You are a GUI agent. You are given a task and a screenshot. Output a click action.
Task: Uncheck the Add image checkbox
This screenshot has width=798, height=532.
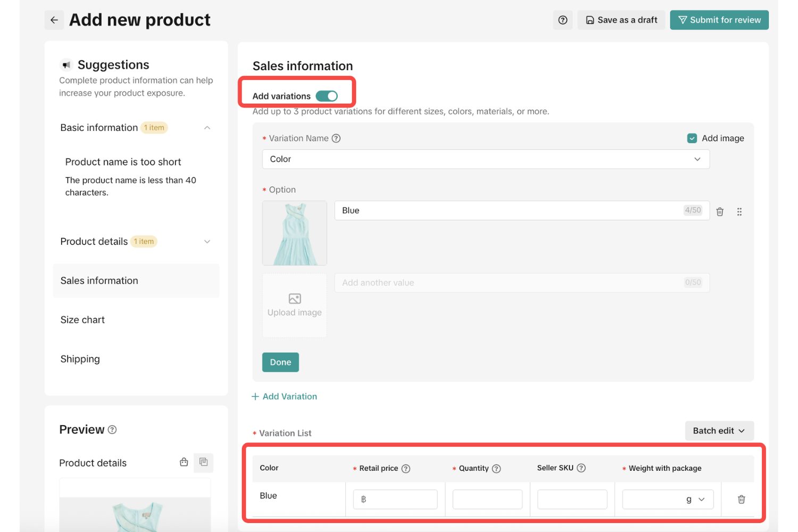coord(692,138)
